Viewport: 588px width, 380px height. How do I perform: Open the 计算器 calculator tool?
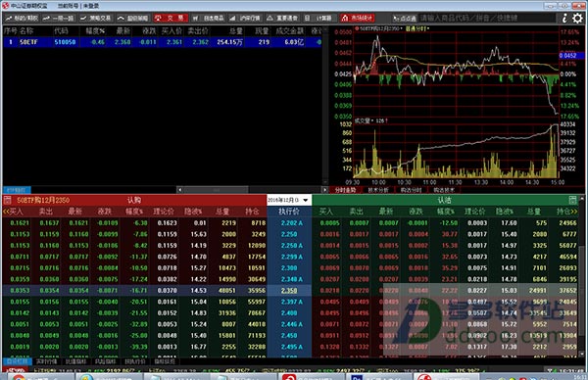pos(319,18)
